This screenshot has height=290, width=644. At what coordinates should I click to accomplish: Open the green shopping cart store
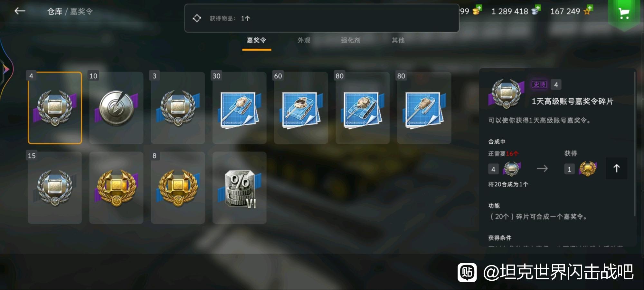click(624, 13)
